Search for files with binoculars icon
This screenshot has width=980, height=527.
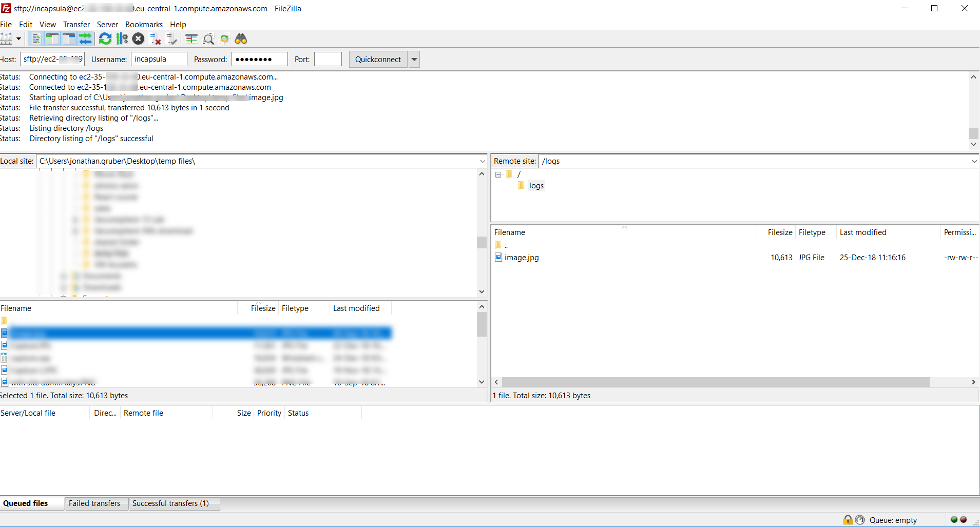241,39
